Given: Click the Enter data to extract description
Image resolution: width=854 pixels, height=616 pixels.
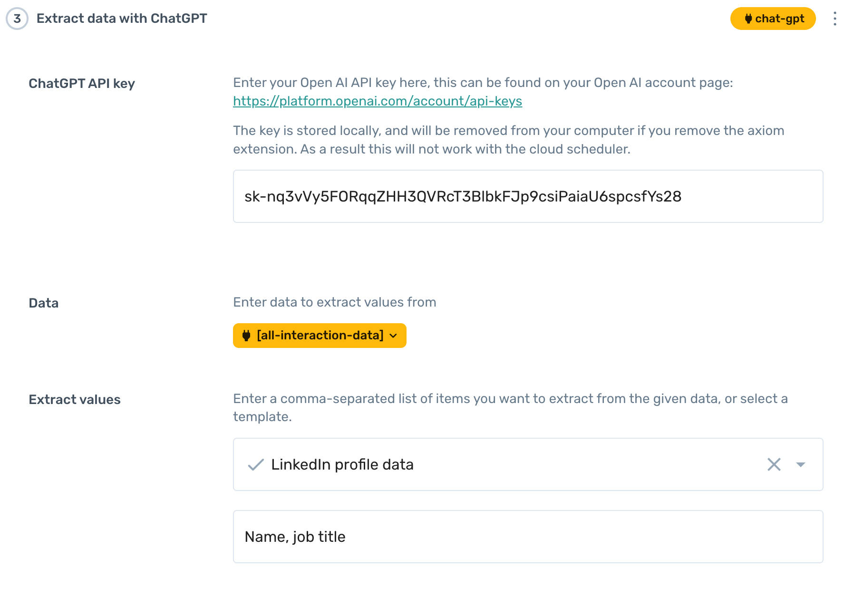Looking at the screenshot, I should pyautogui.click(x=334, y=302).
